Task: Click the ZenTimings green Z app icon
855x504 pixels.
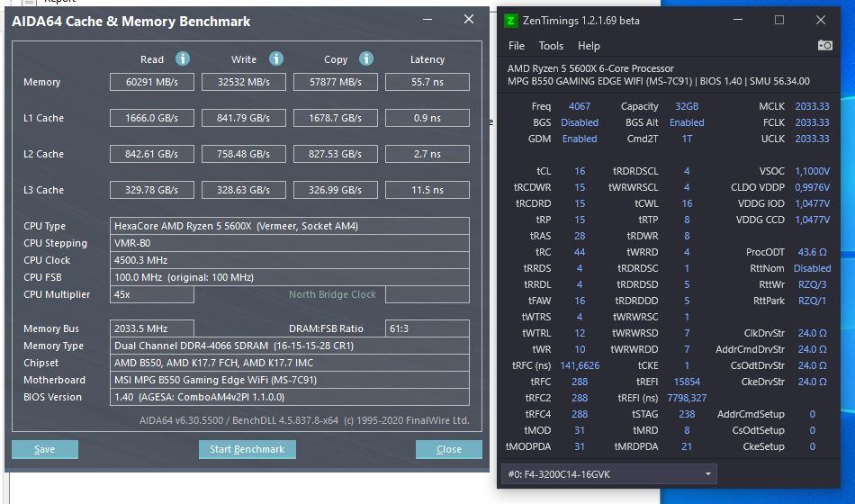Action: 511,21
